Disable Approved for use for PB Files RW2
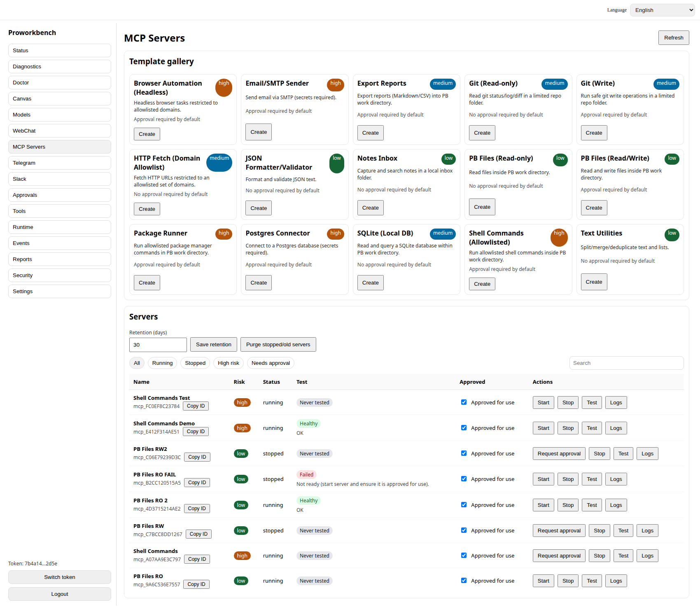The image size is (700, 609). pos(464,453)
